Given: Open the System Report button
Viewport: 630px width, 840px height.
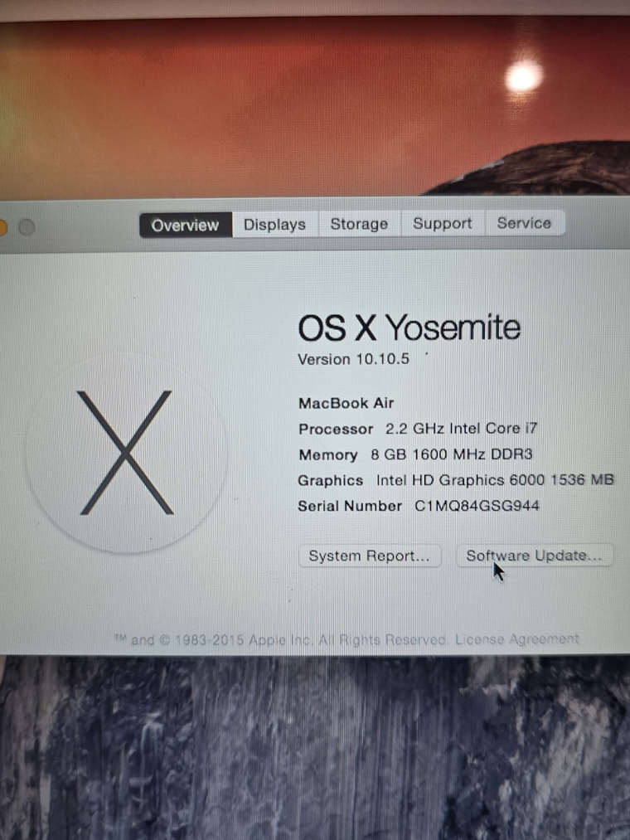Looking at the screenshot, I should point(370,556).
